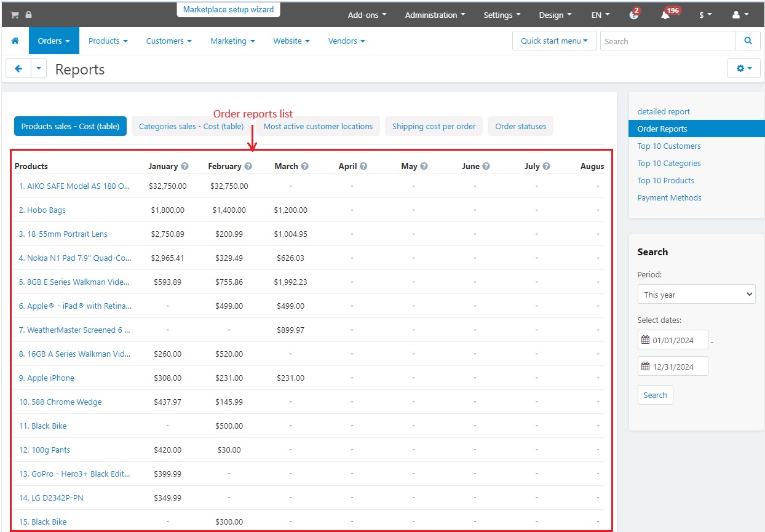The width and height of the screenshot is (765, 532).
Task: Open the detailed report link
Action: pyautogui.click(x=664, y=111)
